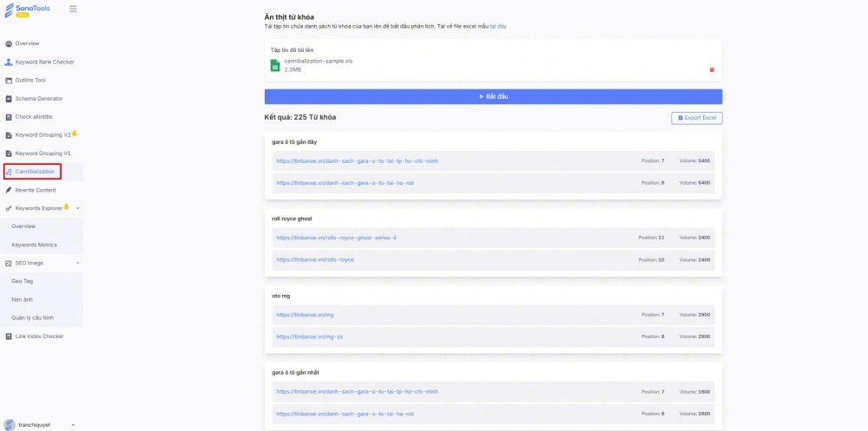Open the tinbanxe.vn/mg-zs result link

(310, 336)
